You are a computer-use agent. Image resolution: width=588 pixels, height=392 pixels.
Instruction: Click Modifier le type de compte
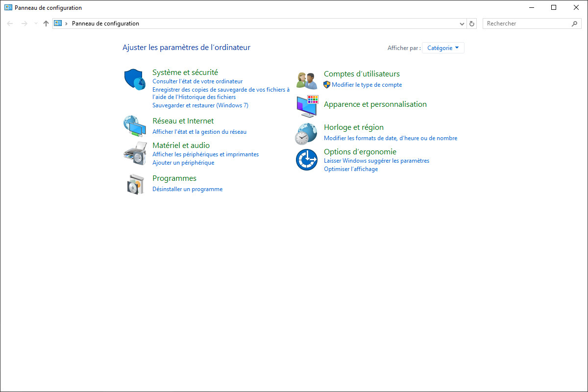(x=367, y=85)
